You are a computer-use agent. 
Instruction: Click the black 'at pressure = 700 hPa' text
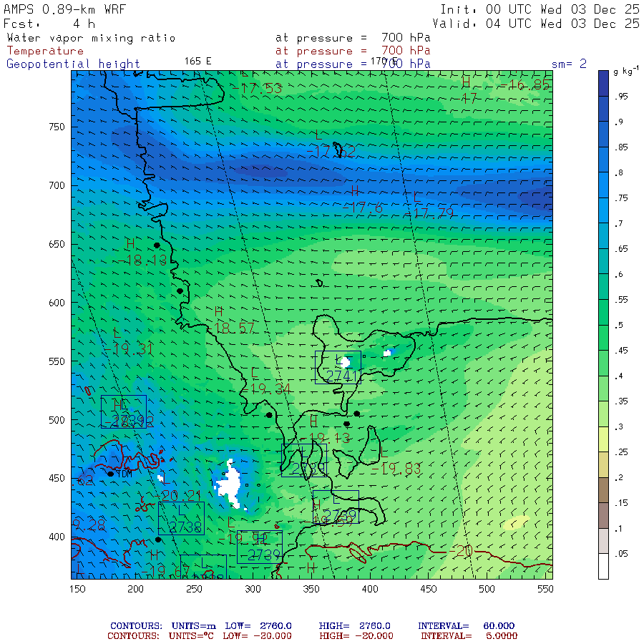(353, 38)
